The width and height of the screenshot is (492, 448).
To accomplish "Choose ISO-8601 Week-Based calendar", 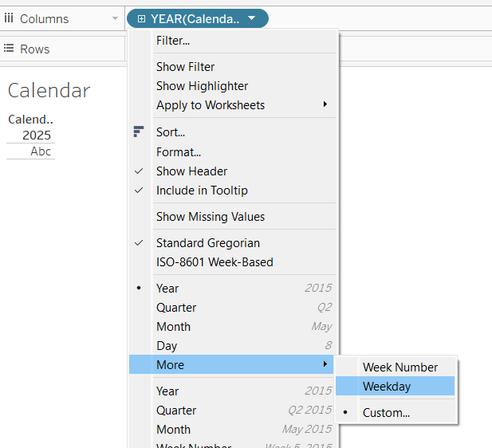I will (x=215, y=262).
